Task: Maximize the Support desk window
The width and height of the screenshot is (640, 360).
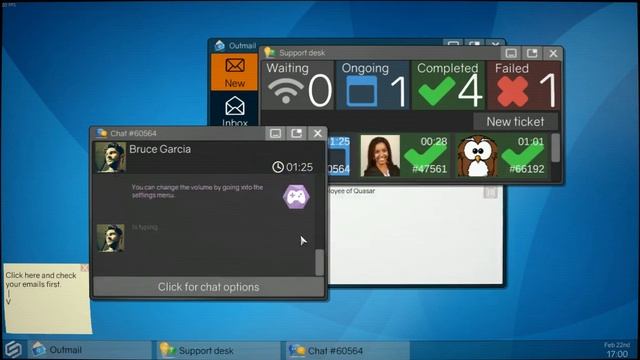Action: (x=532, y=53)
